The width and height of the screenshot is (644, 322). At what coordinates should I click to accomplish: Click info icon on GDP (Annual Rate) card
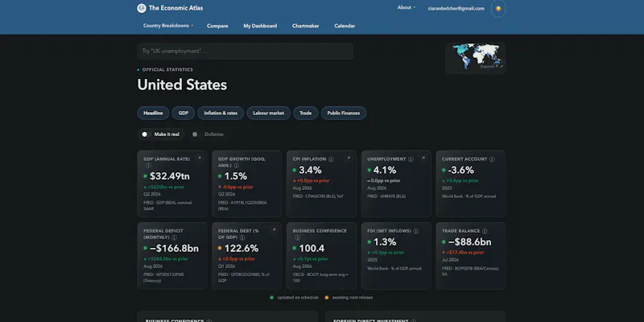(x=148, y=166)
